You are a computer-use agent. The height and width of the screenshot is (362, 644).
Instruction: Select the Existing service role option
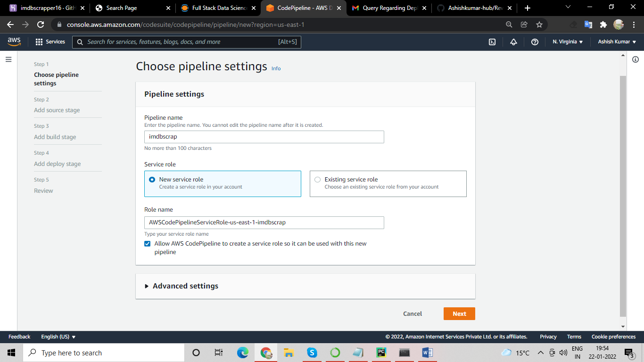click(388, 183)
